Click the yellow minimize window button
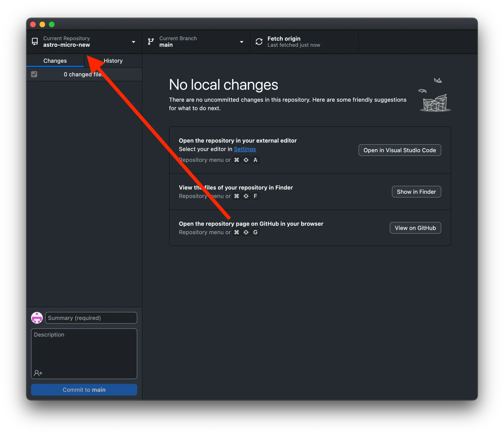Viewport: 504px width, 435px height. pos(42,24)
